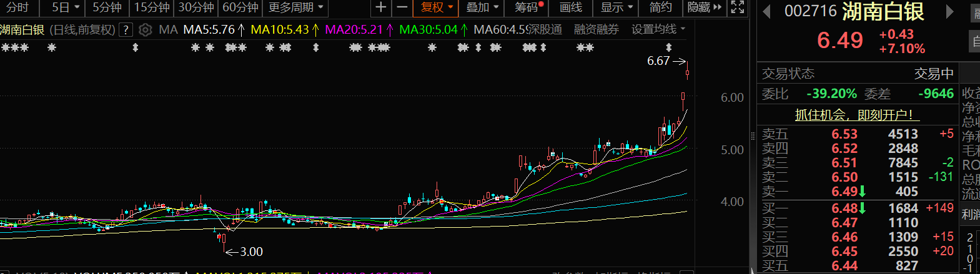Select 5分钟 period tab

[x=107, y=7]
